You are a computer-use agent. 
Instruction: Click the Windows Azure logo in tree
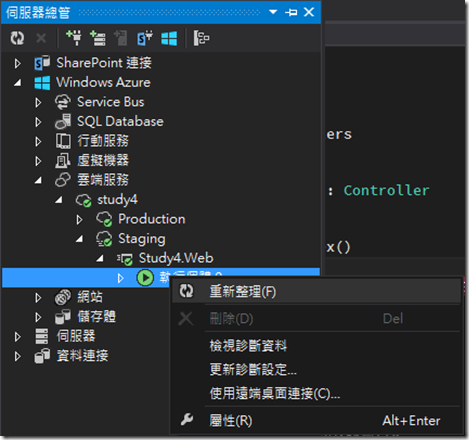click(42, 82)
